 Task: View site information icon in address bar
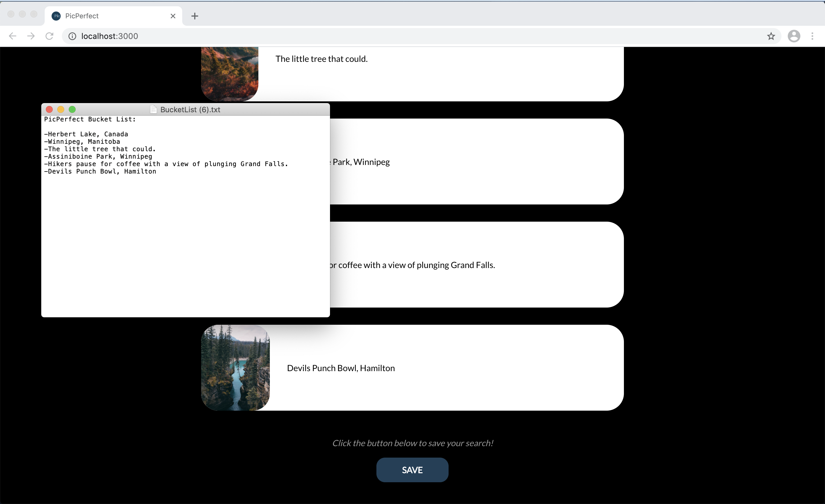[72, 36]
